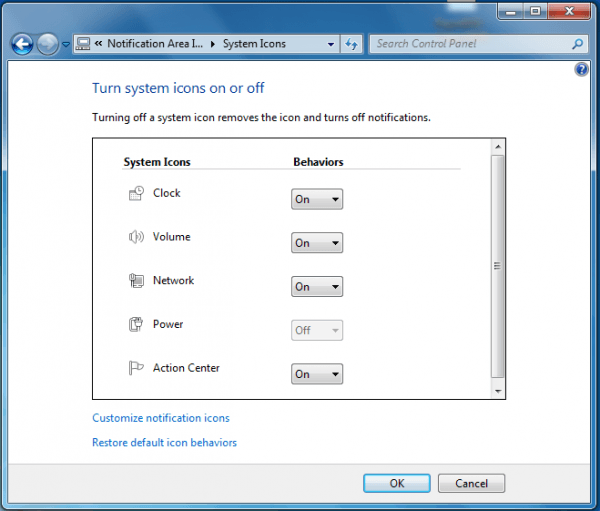Click the Clock system icon

[x=136, y=193]
